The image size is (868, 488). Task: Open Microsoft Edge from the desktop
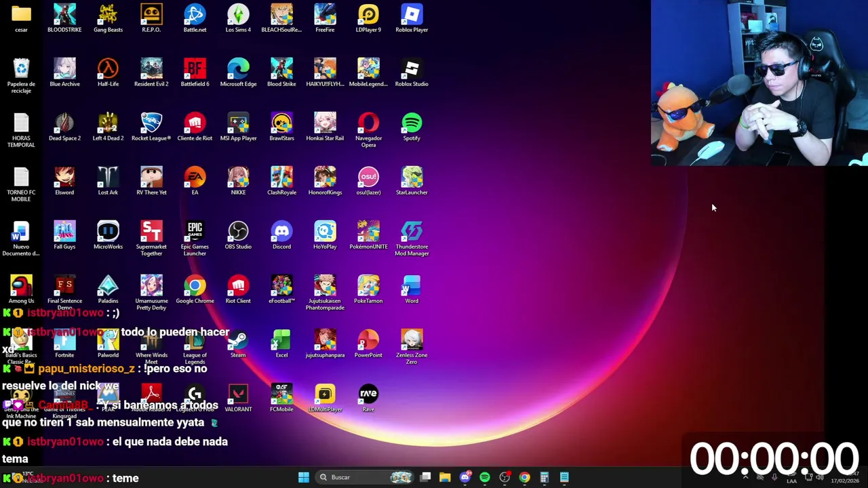tap(238, 73)
